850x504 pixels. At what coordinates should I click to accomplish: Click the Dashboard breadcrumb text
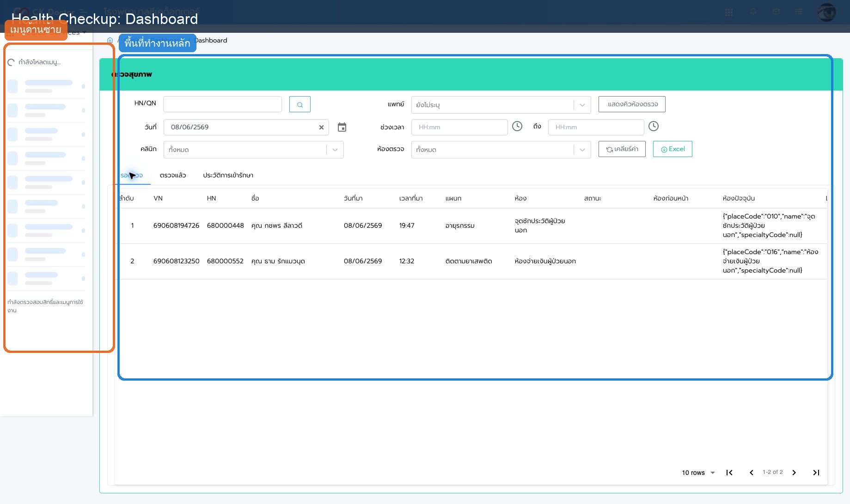click(212, 40)
